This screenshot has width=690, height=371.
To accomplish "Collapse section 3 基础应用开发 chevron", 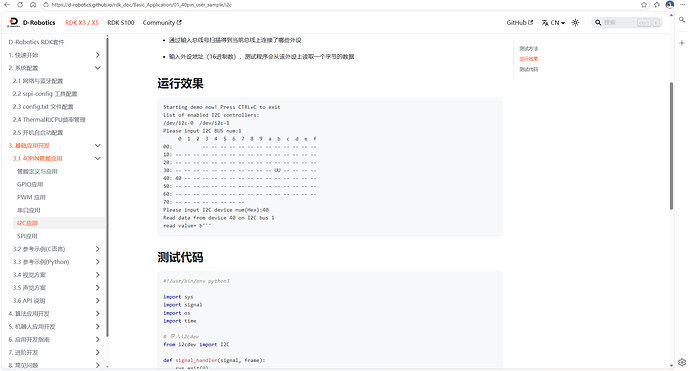I will coord(98,145).
